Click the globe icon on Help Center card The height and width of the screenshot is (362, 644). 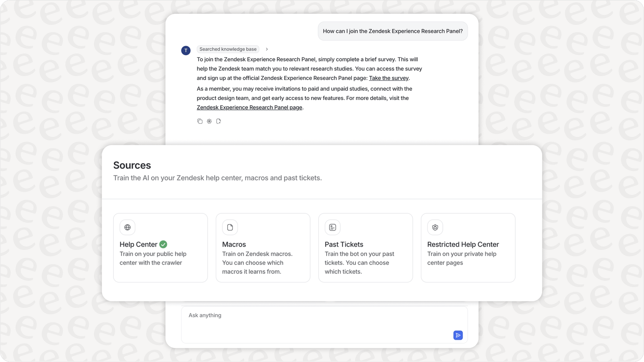click(x=127, y=228)
